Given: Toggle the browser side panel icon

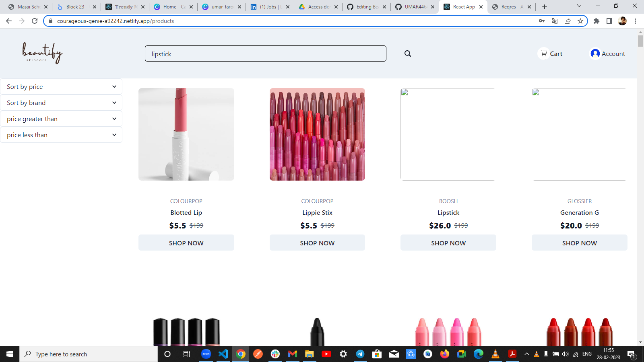Looking at the screenshot, I should 609,21.
